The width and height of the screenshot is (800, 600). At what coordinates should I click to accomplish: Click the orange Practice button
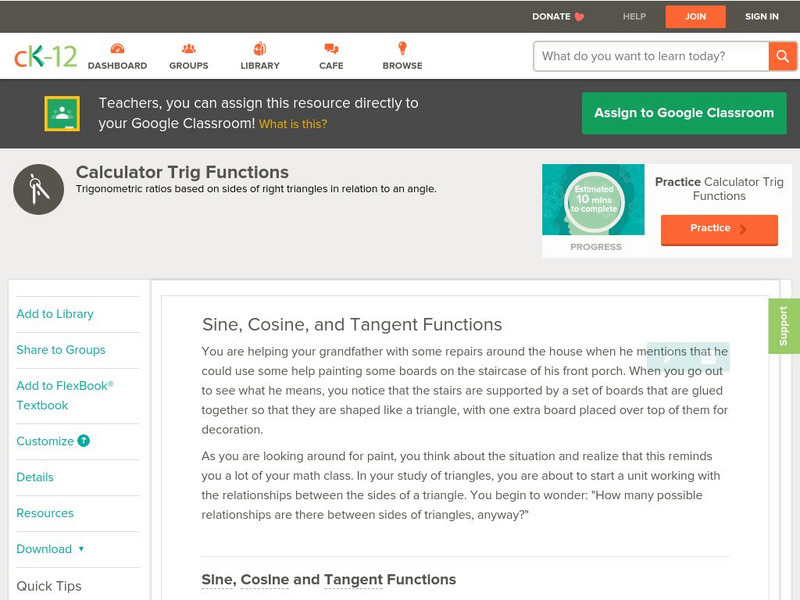tap(719, 229)
